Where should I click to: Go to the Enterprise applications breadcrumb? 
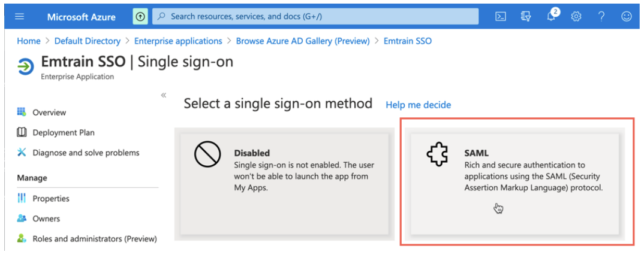tap(178, 41)
